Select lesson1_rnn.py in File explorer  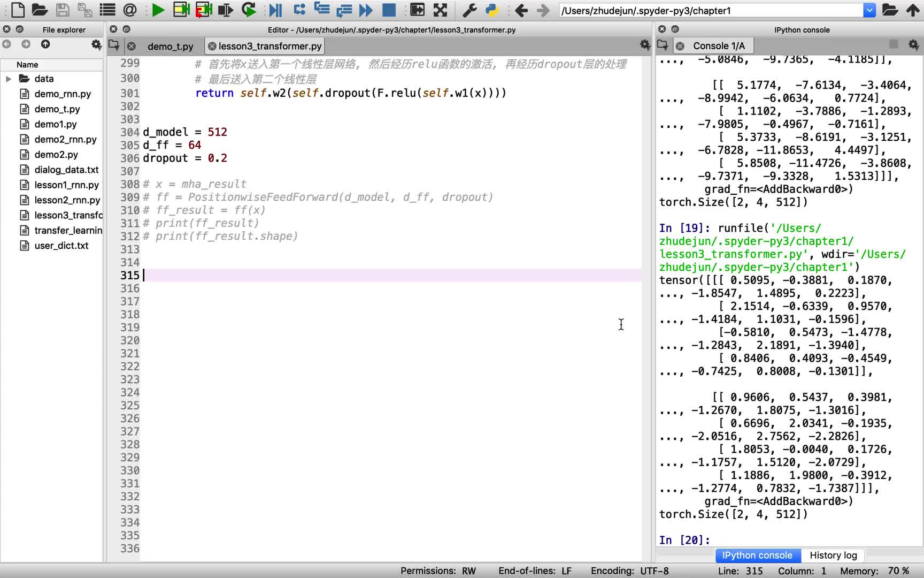[x=66, y=185]
